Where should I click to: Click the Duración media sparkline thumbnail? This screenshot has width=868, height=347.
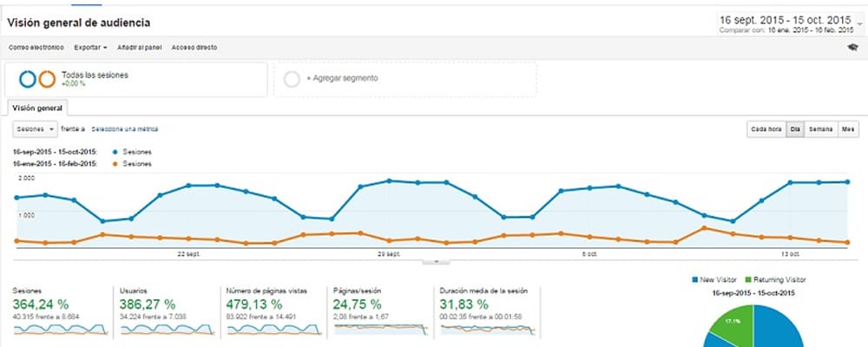click(x=488, y=330)
